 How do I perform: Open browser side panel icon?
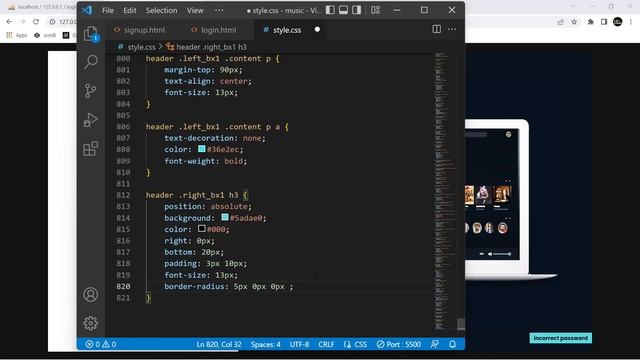click(604, 22)
